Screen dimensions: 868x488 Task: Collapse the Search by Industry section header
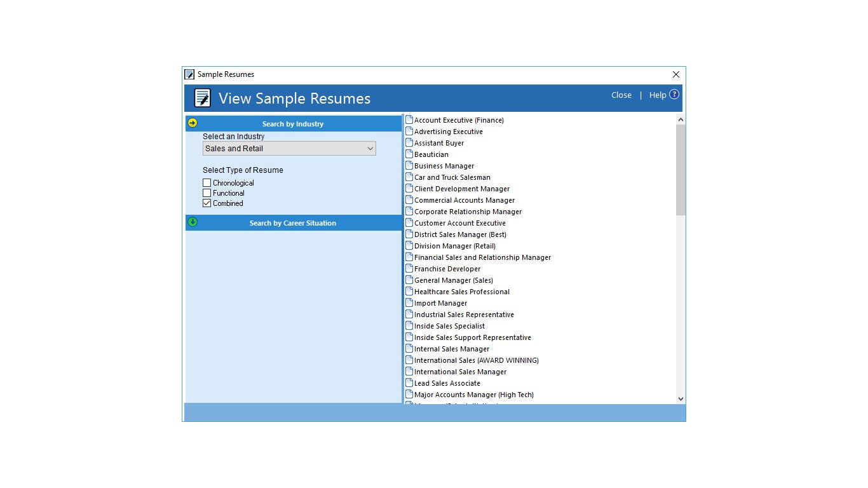293,124
